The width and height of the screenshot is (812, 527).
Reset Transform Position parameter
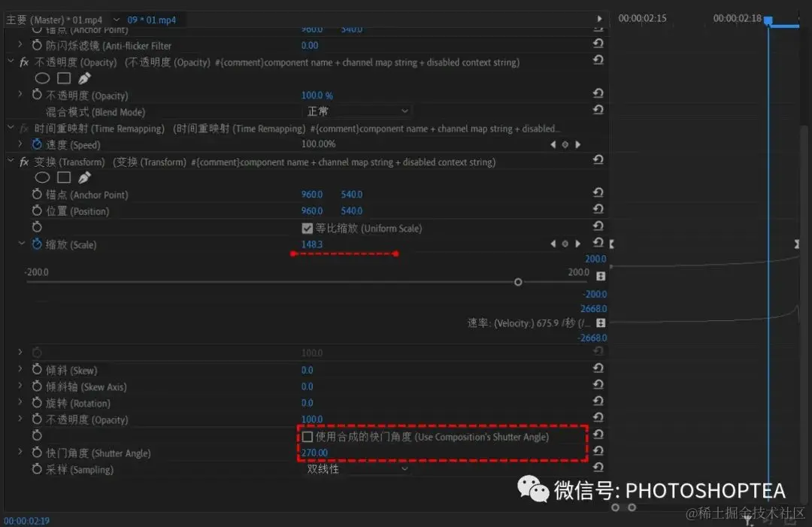(x=598, y=209)
